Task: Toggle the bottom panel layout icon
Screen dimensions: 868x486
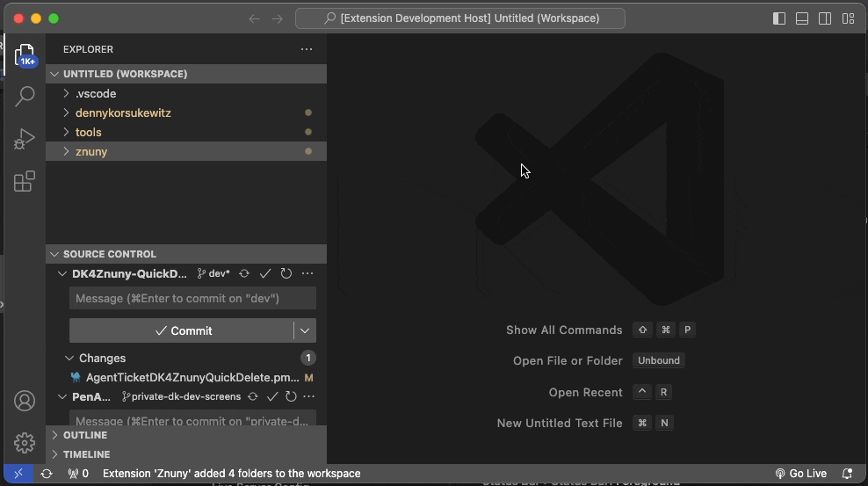Action: (x=802, y=18)
